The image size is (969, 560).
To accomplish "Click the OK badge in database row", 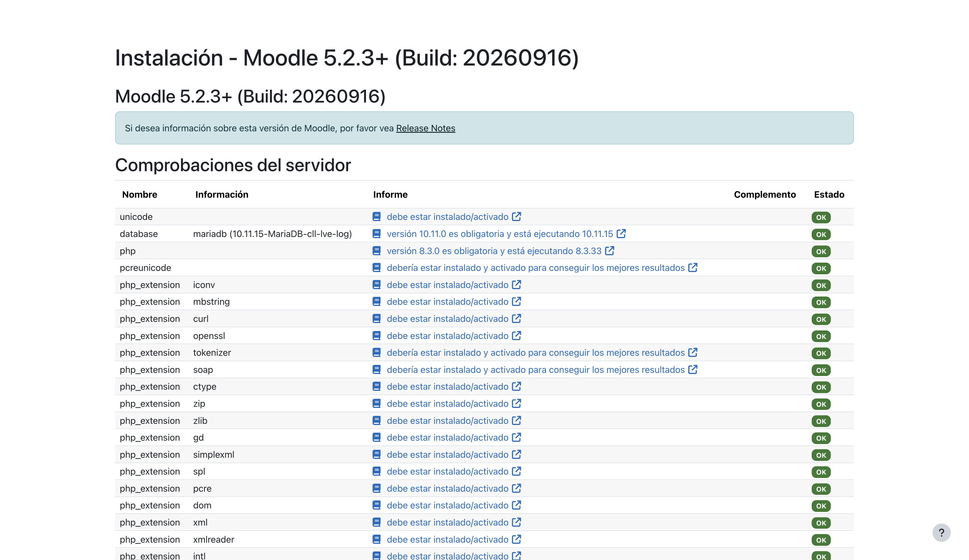I will click(x=821, y=234).
